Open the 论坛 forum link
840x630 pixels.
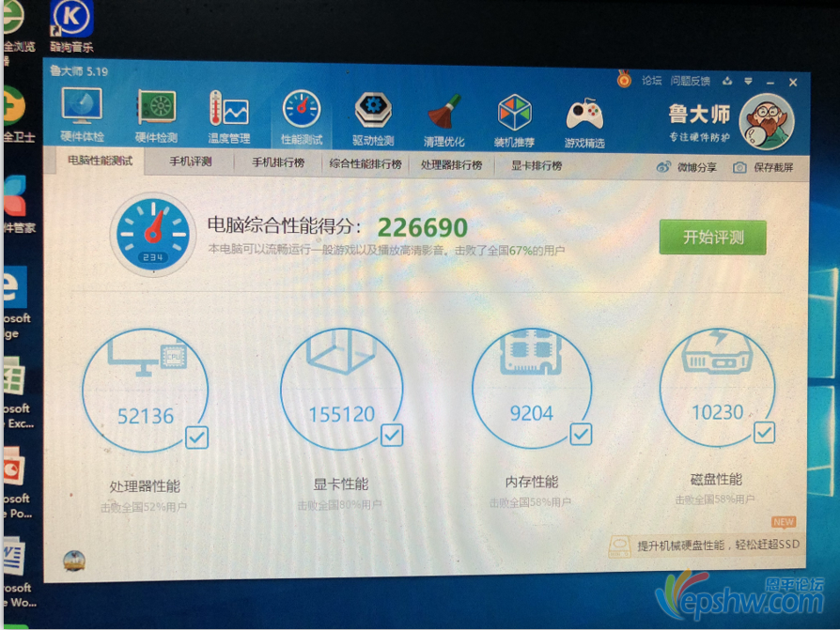click(x=652, y=81)
